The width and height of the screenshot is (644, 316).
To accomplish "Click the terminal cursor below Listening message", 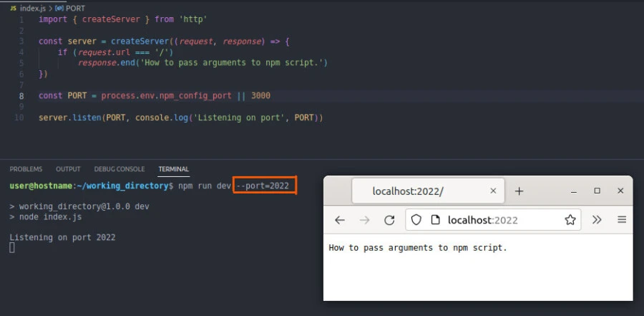I will (x=12, y=248).
